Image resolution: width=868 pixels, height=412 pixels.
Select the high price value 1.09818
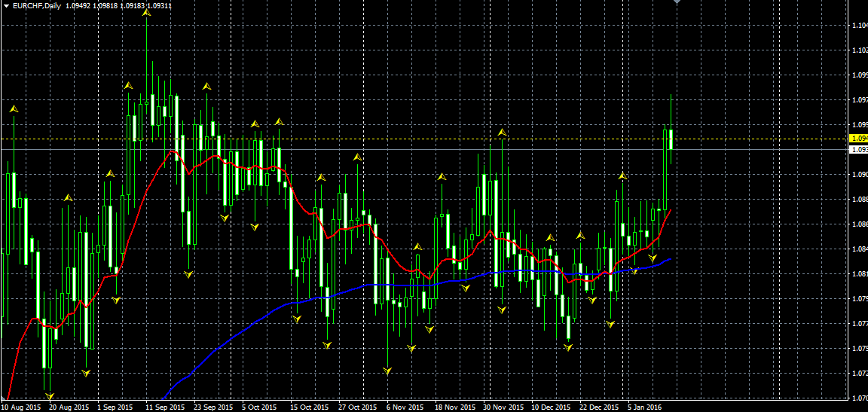[x=105, y=6]
